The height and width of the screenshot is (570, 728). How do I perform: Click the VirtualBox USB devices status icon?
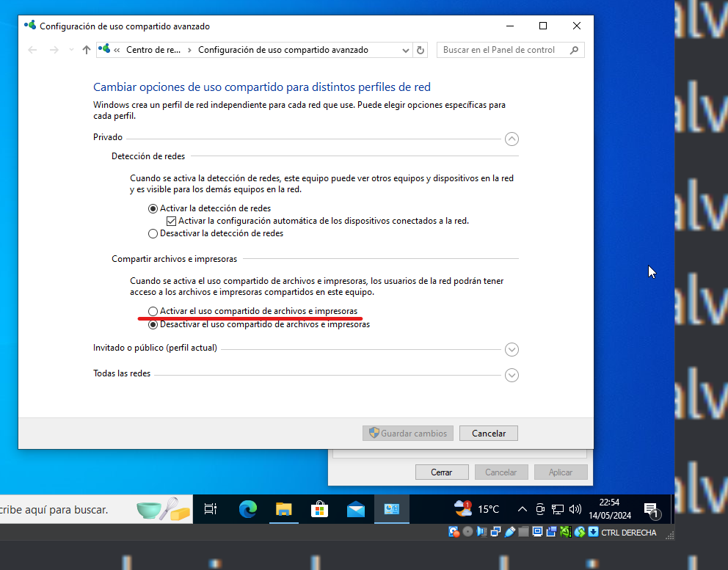pyautogui.click(x=511, y=532)
